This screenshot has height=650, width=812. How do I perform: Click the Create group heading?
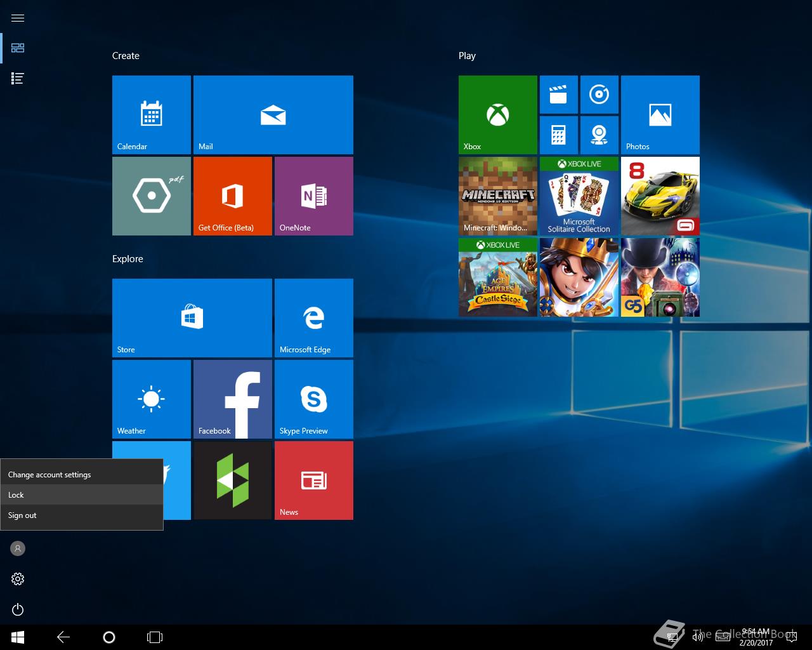tap(126, 56)
